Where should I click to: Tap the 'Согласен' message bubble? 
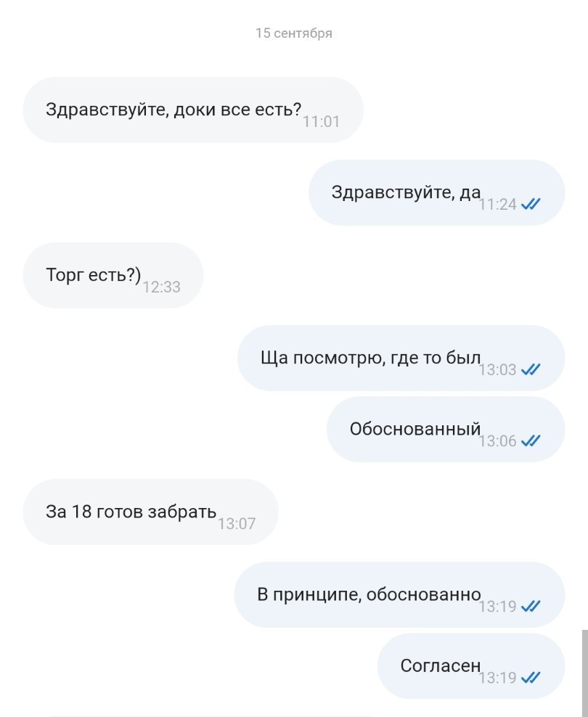[440, 665]
